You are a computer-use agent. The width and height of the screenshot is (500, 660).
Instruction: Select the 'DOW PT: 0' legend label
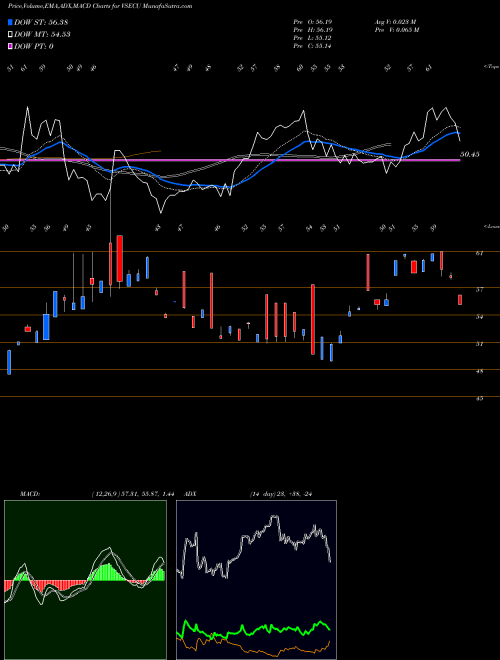click(x=34, y=46)
